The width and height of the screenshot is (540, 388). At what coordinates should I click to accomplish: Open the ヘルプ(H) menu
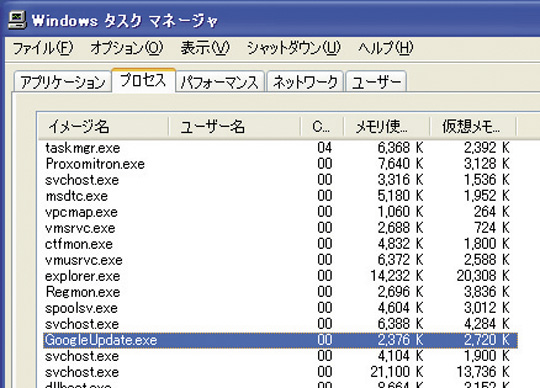click(385, 48)
